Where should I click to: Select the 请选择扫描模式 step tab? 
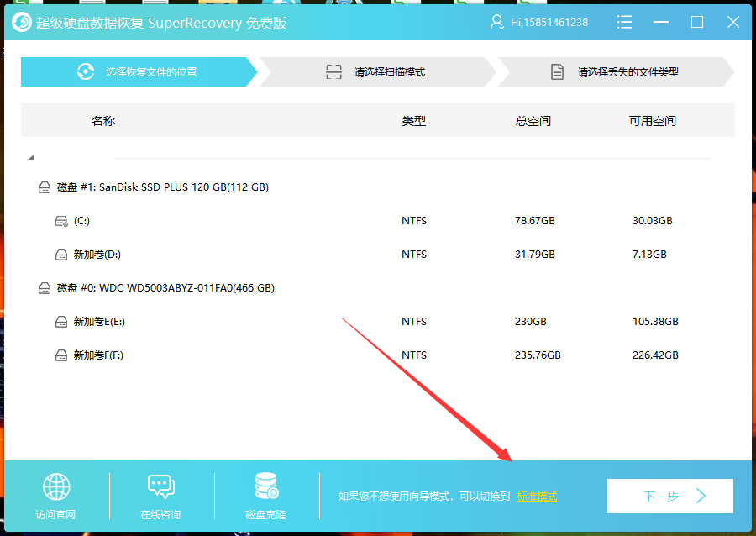point(378,71)
